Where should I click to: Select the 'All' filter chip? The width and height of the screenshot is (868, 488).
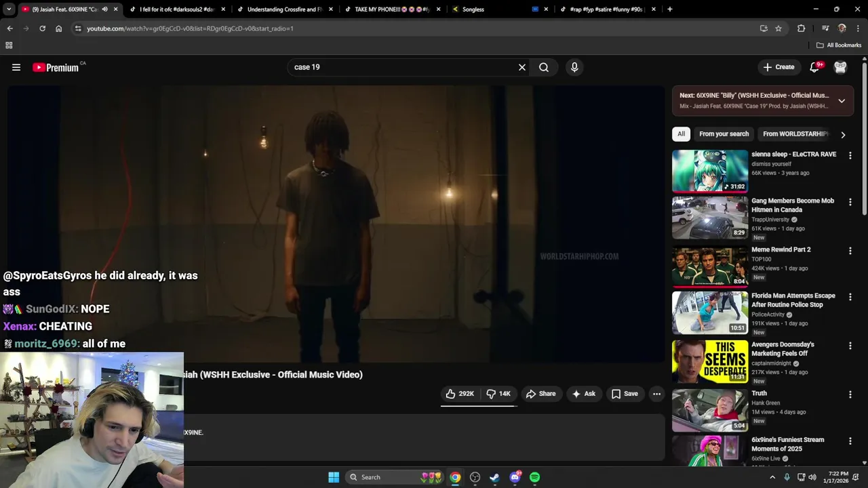point(681,134)
